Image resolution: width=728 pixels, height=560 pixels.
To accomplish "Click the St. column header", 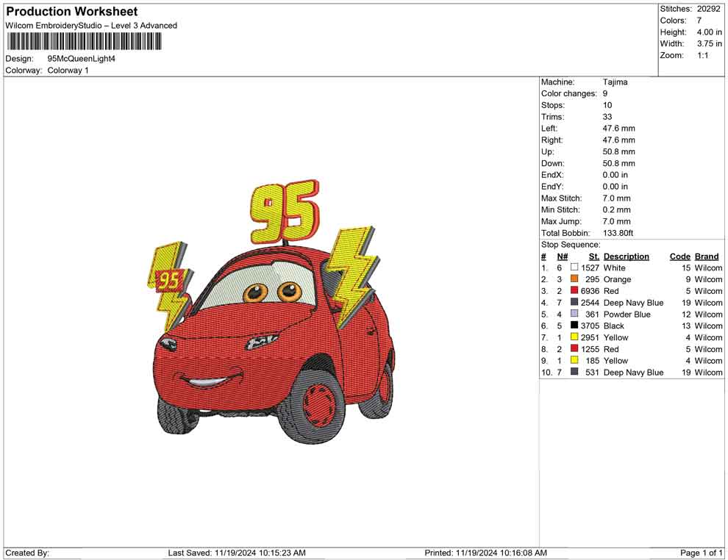I will pos(593,256).
